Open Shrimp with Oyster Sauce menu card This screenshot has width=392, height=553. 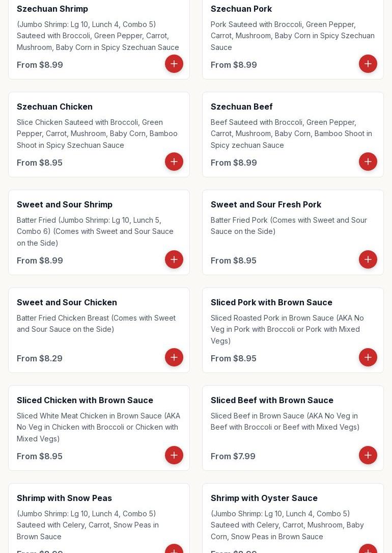point(293,518)
